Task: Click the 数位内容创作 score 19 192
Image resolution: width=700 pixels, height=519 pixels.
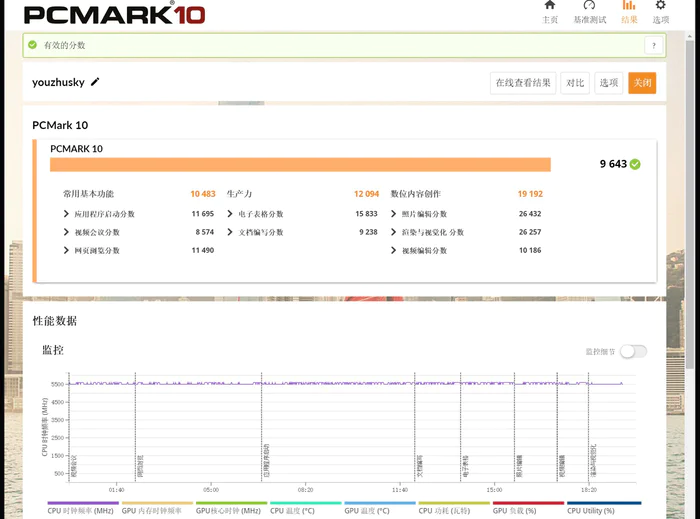Action: pos(530,194)
